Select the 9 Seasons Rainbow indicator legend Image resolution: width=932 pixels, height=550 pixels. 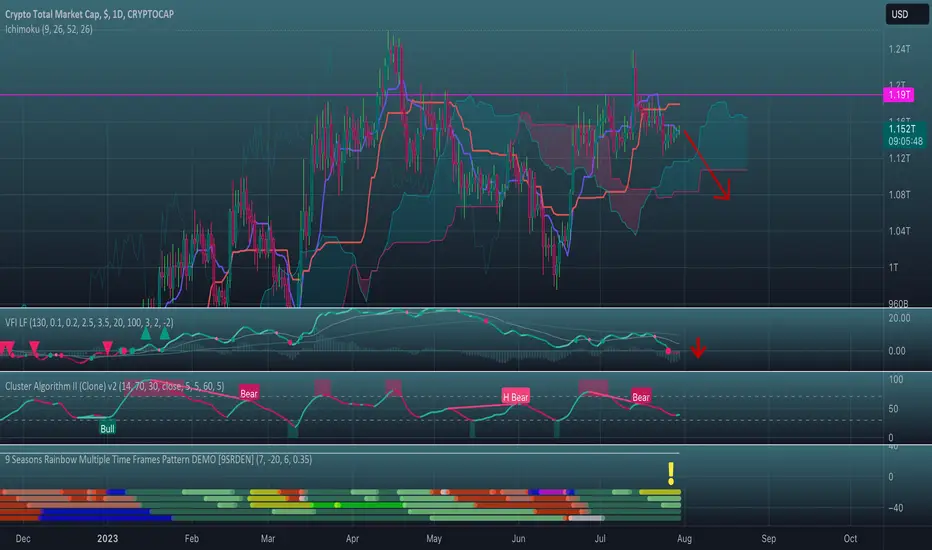(158, 460)
